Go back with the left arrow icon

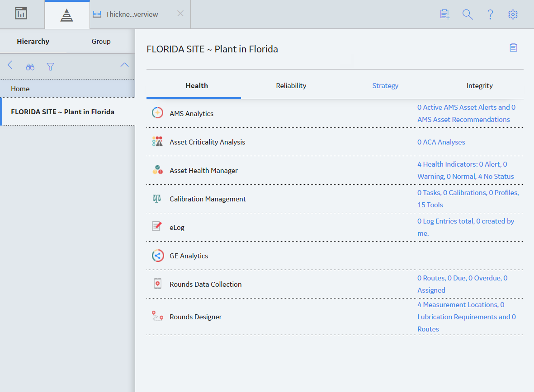(x=10, y=65)
